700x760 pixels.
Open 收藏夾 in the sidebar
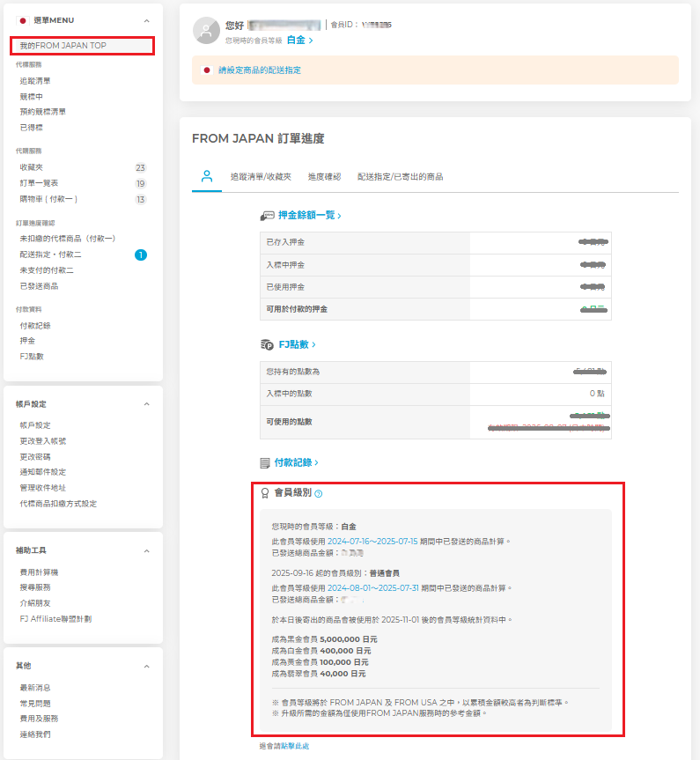pos(31,167)
